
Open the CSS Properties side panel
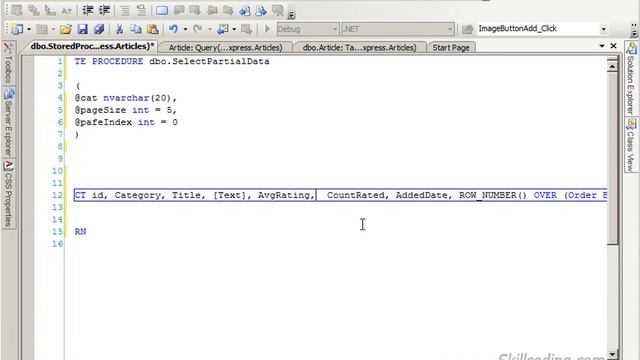click(8, 194)
